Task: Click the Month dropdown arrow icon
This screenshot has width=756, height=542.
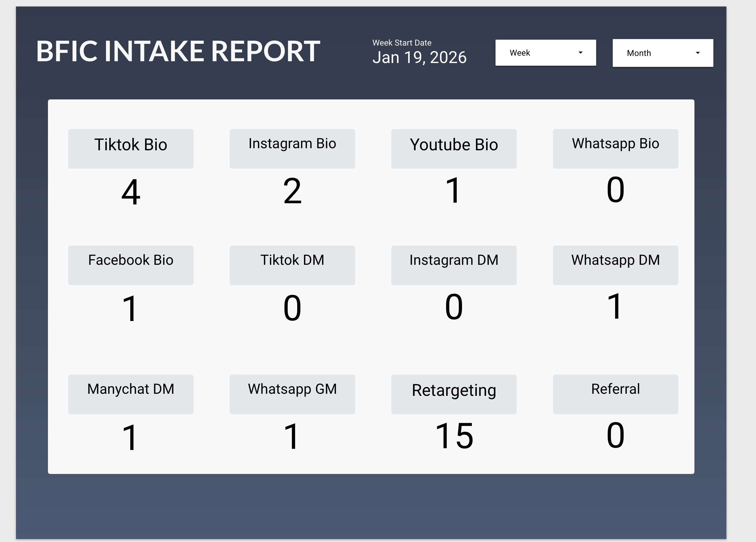Action: point(697,53)
